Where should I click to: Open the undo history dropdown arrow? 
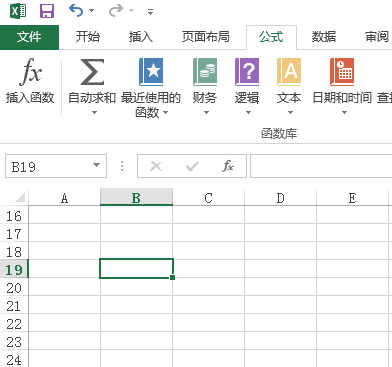(x=91, y=11)
